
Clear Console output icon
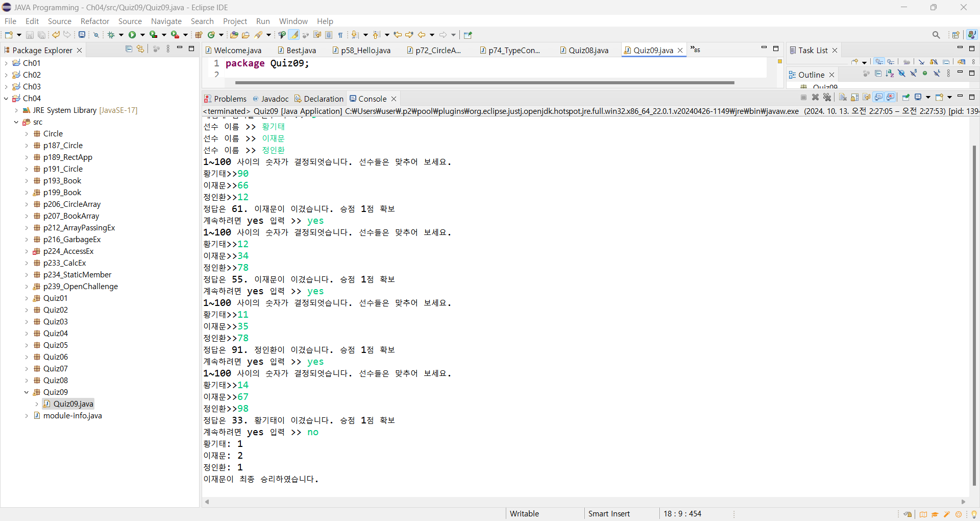tap(843, 97)
